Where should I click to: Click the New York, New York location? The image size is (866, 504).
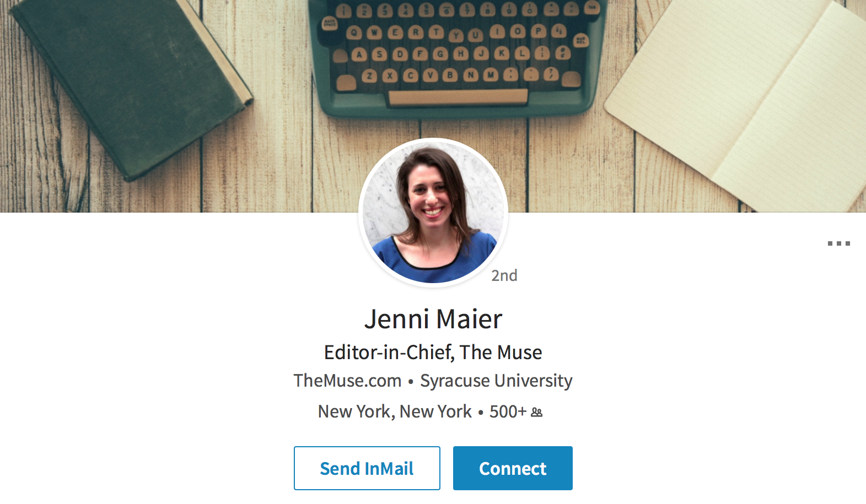[395, 411]
